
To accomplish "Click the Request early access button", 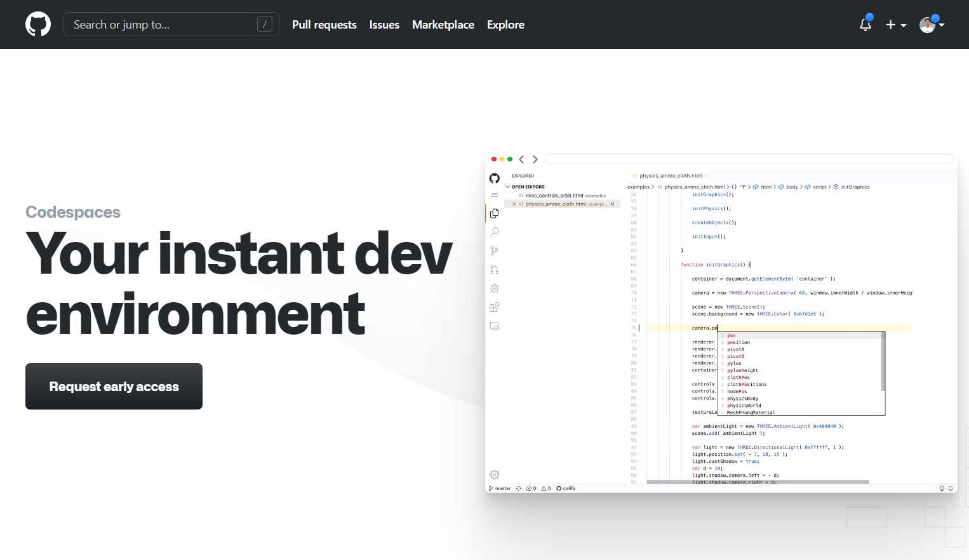I will [114, 387].
